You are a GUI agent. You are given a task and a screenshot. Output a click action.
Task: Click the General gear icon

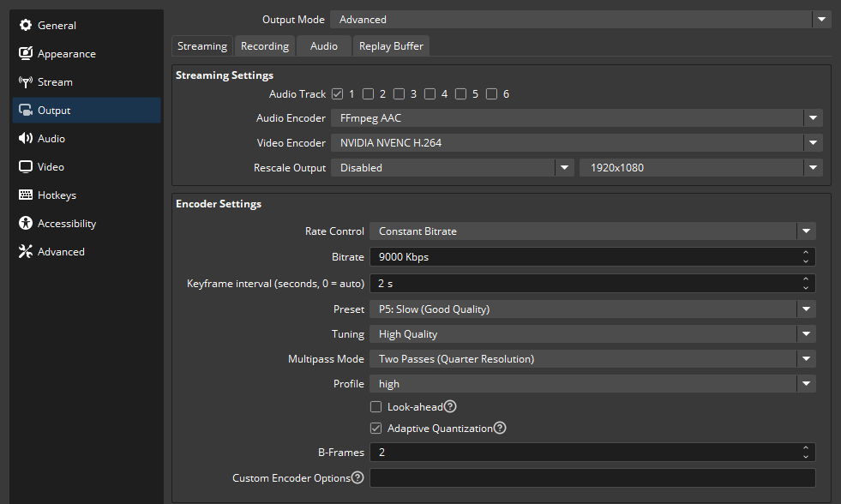26,26
